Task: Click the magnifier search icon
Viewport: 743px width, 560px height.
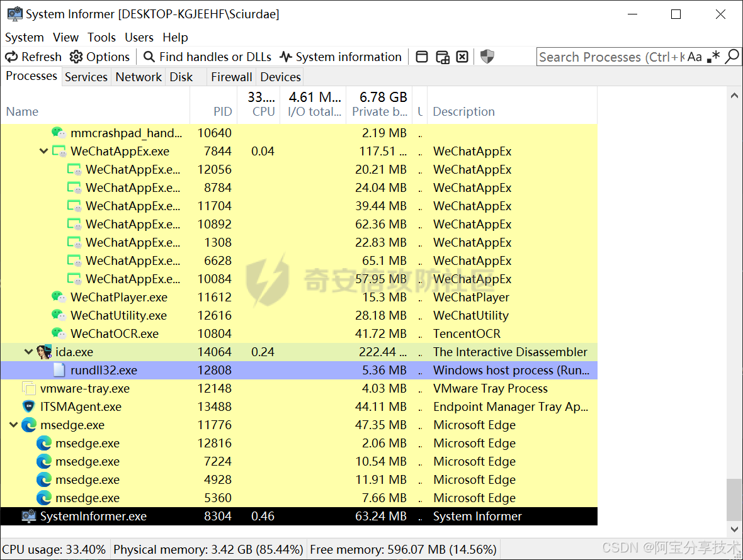Action: tap(732, 57)
